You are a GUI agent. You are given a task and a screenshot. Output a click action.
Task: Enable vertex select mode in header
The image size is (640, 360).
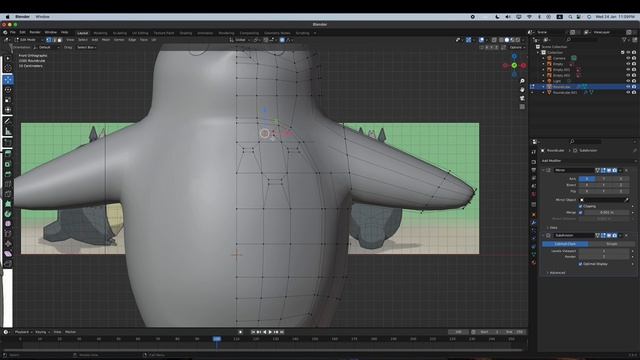(49, 40)
